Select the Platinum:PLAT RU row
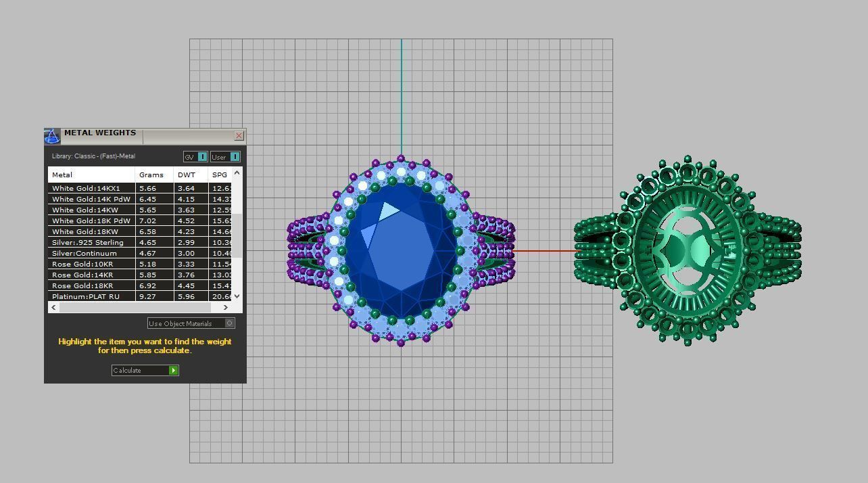This screenshot has height=483, width=868. [140, 296]
